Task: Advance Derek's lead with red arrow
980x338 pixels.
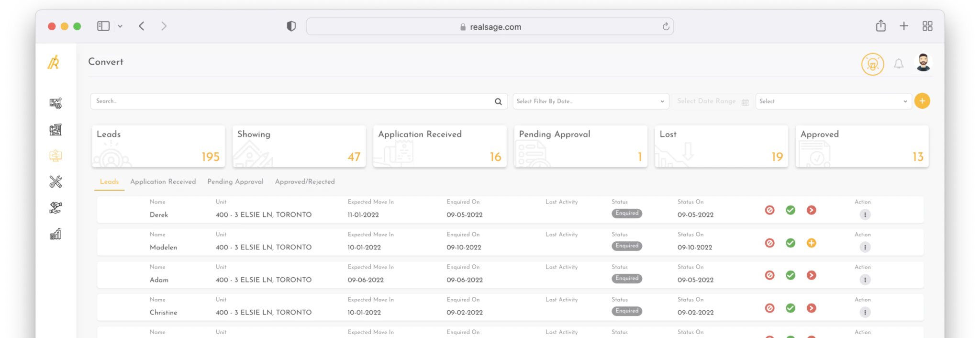Action: 812,210
